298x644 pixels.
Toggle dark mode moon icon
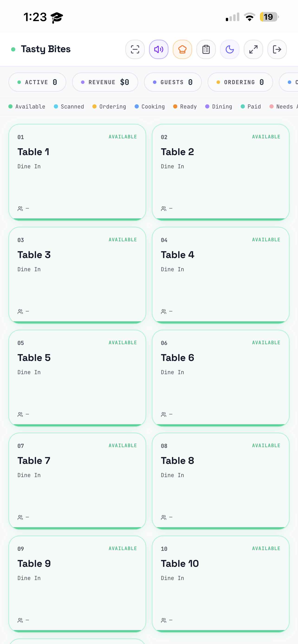click(x=230, y=49)
